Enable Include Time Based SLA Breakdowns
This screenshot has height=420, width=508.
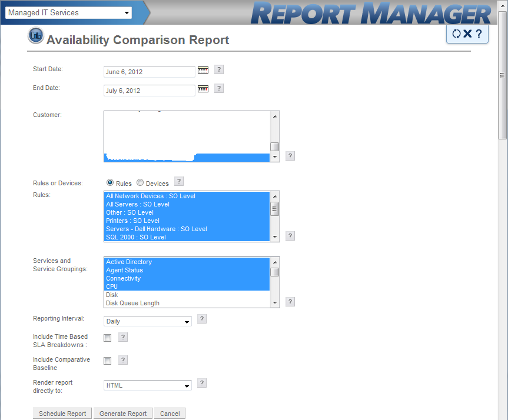tap(107, 338)
